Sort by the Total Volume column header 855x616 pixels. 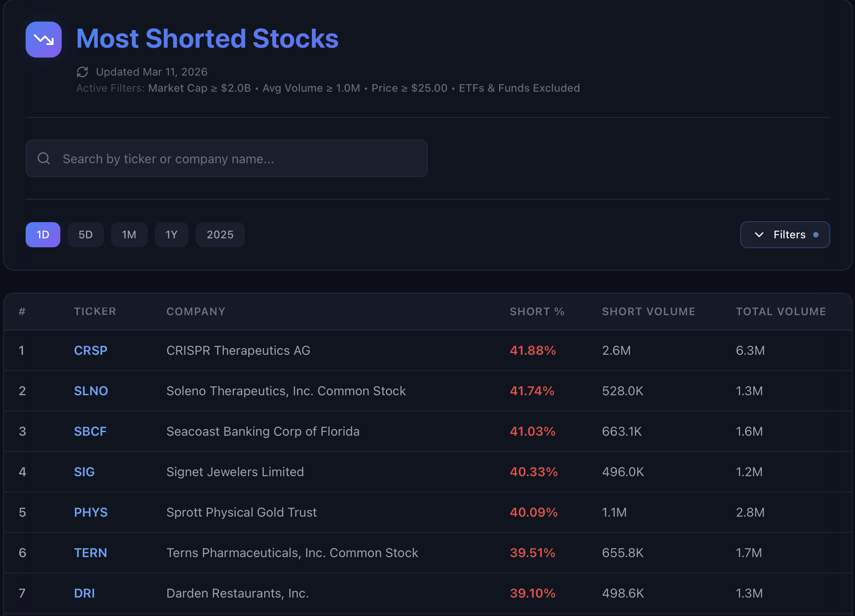click(x=781, y=312)
